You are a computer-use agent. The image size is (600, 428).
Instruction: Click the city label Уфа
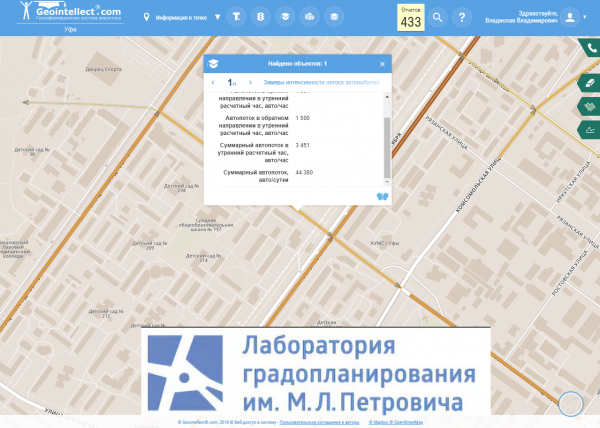[70, 29]
